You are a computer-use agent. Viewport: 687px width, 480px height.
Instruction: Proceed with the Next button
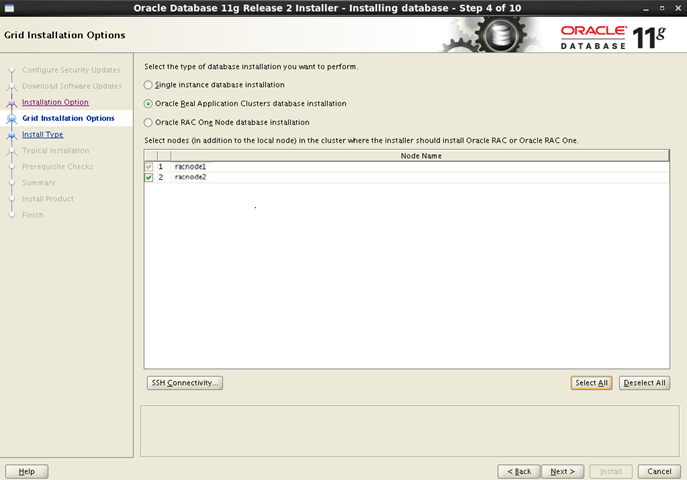click(x=563, y=471)
